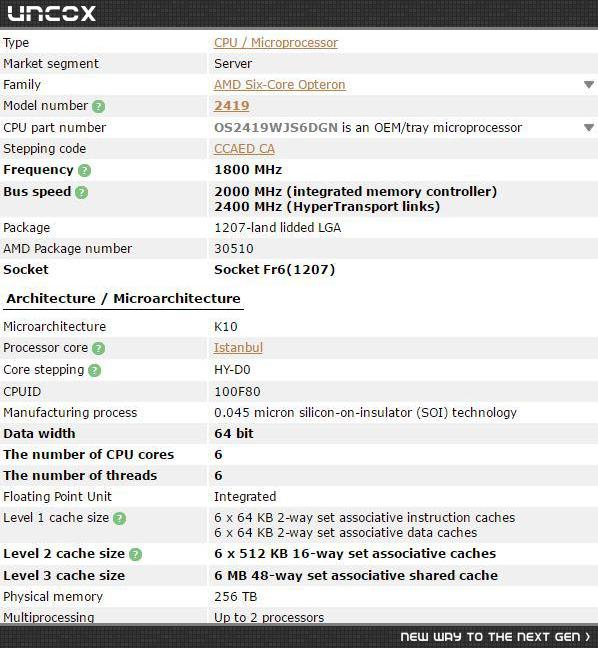Viewport: 598px width, 648px height.
Task: Follow the AMD Six-Core Opteron link
Action: [x=279, y=85]
